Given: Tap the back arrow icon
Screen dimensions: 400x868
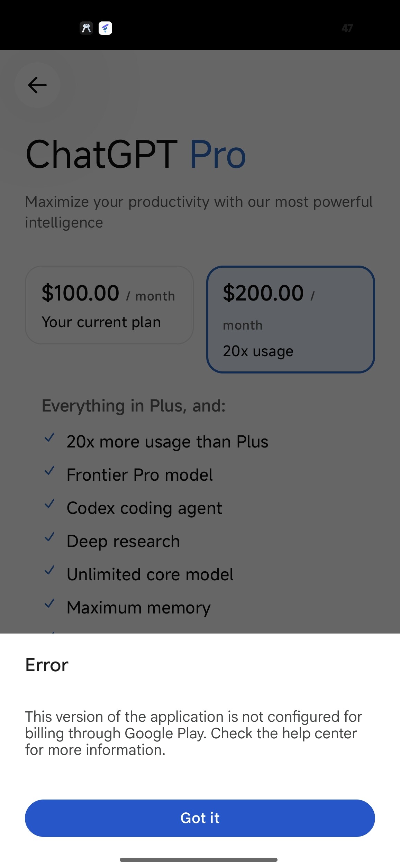Looking at the screenshot, I should tap(37, 85).
